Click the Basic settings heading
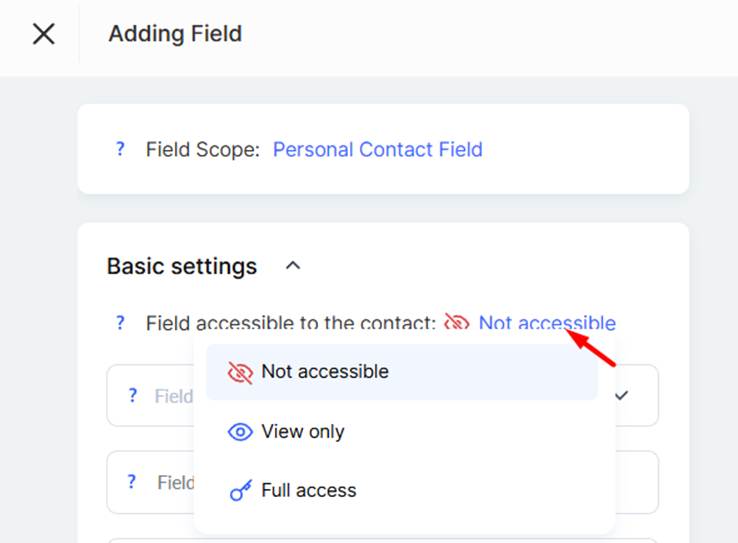The height and width of the screenshot is (543, 738). (182, 266)
